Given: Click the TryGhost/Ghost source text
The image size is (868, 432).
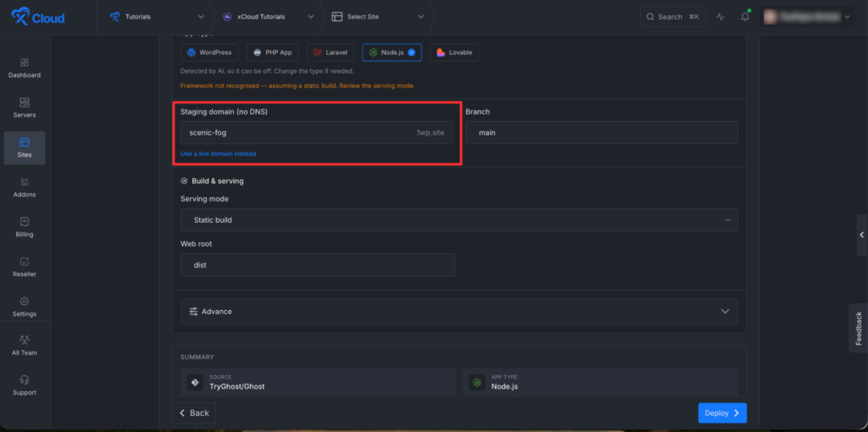Looking at the screenshot, I should [x=237, y=386].
